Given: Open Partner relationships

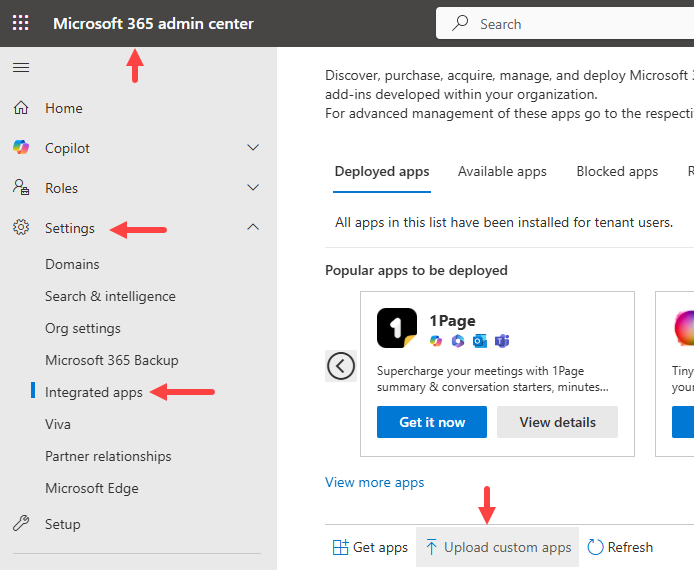Looking at the screenshot, I should [x=108, y=456].
